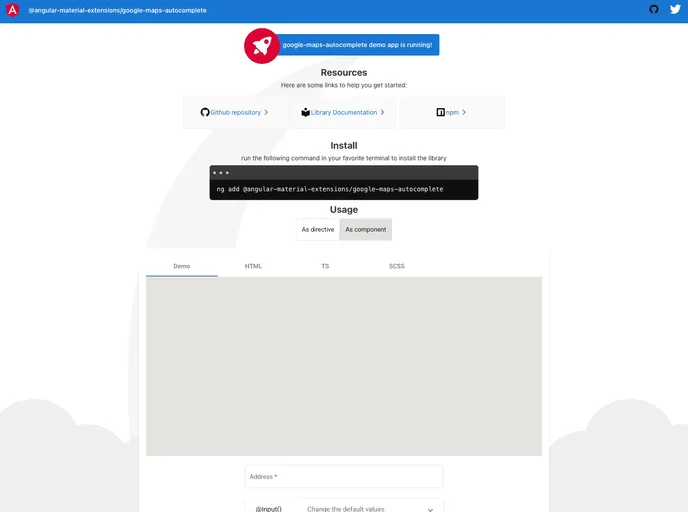The height and width of the screenshot is (512, 688).
Task: Open the Library Documentation link
Action: tap(344, 113)
